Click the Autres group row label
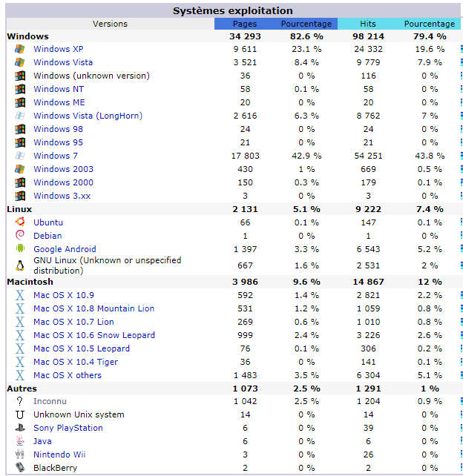Viewport: 463px width, 476px height. (22, 389)
